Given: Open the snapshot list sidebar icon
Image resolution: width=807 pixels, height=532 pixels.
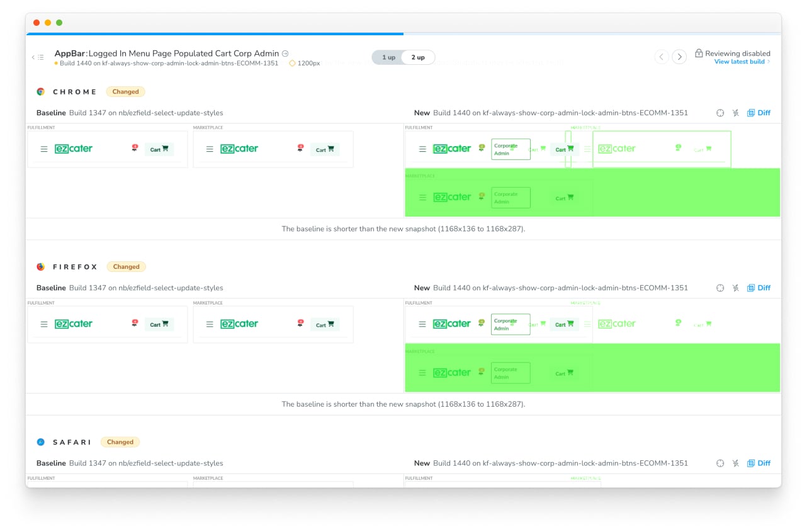Looking at the screenshot, I should point(38,57).
